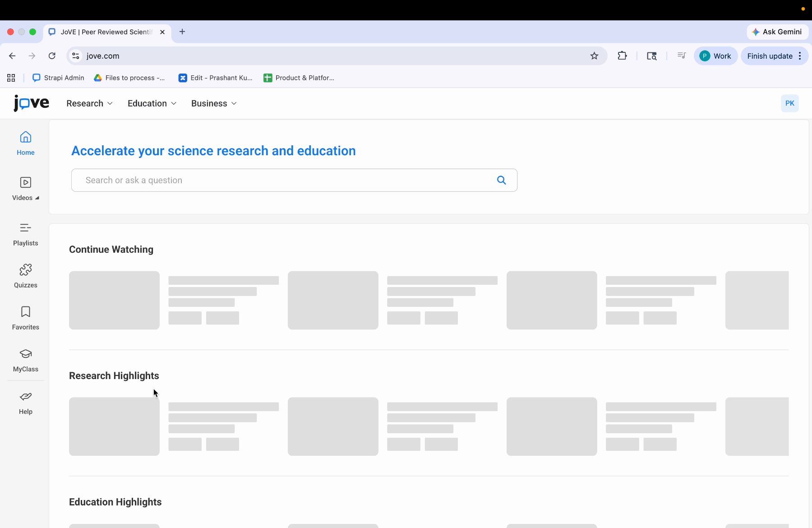Open the Files to process bookmark
This screenshot has height=528, width=812.
click(x=129, y=78)
